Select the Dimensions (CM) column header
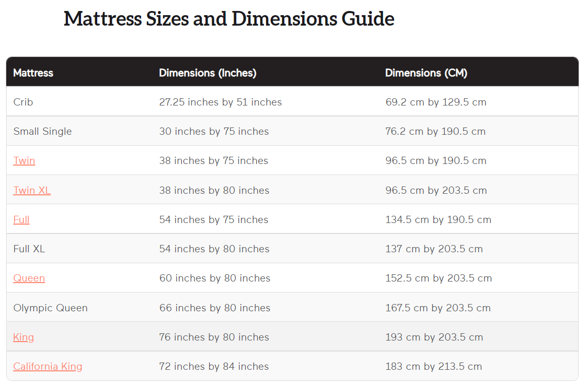 pos(426,73)
